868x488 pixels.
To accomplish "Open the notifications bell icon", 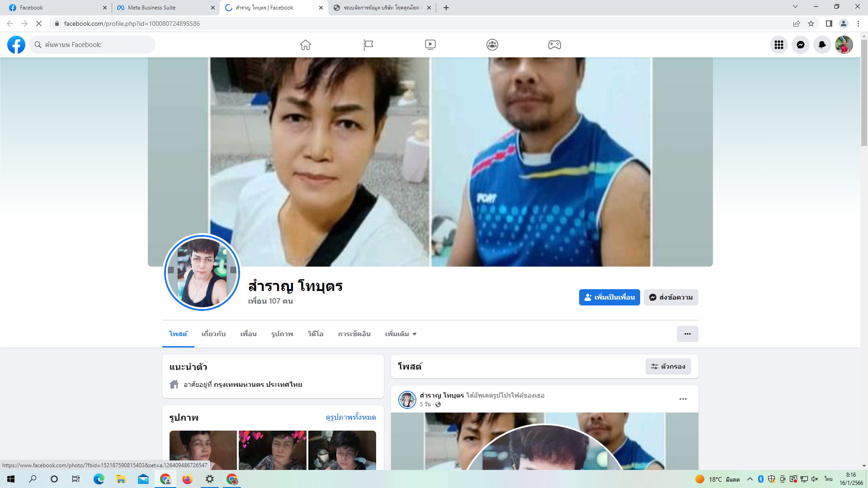I will [822, 45].
